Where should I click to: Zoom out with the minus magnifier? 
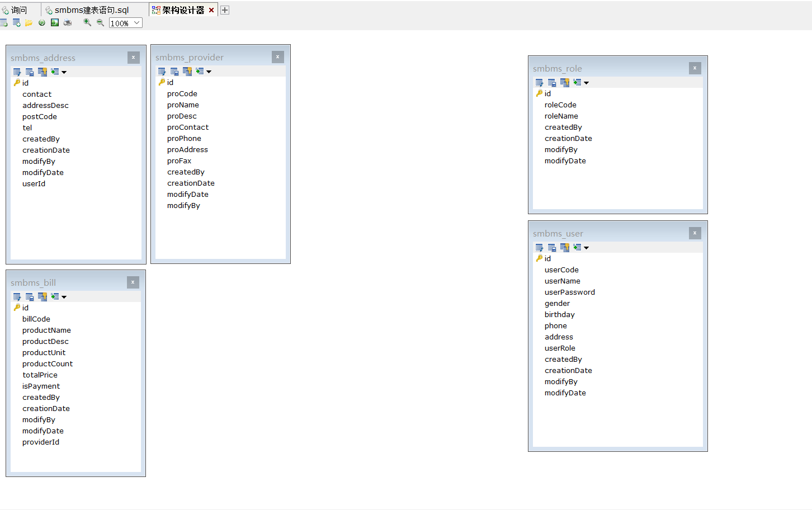pyautogui.click(x=100, y=23)
